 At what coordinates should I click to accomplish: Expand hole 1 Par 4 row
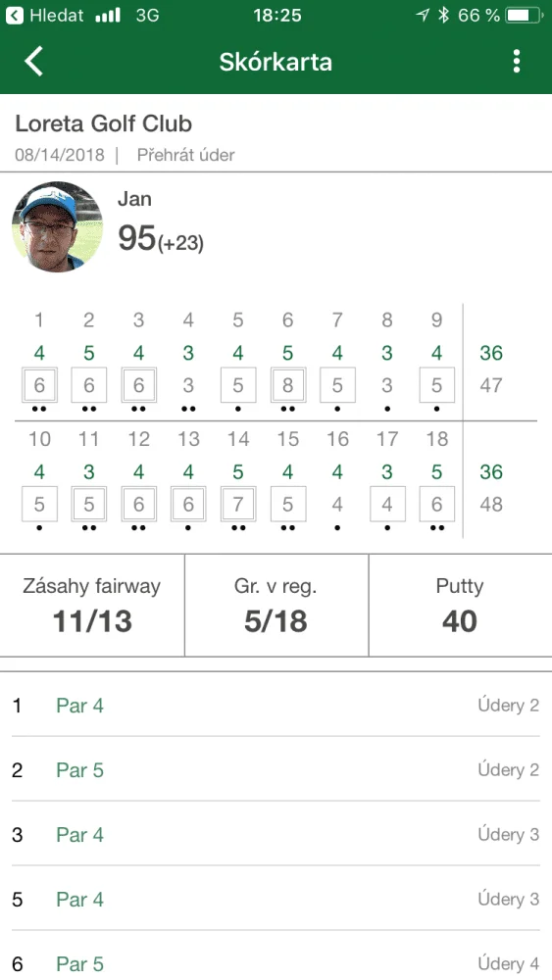[276, 706]
